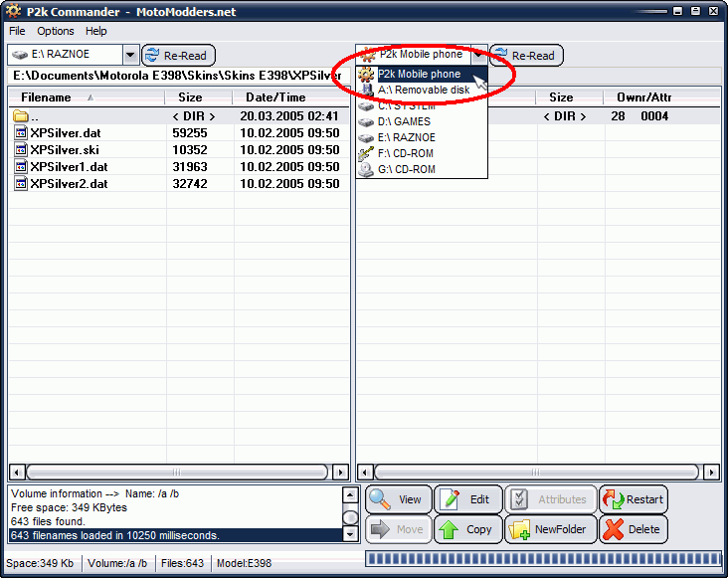728x578 pixels.
Task: Click the NewFolder button label
Action: pyautogui.click(x=560, y=529)
